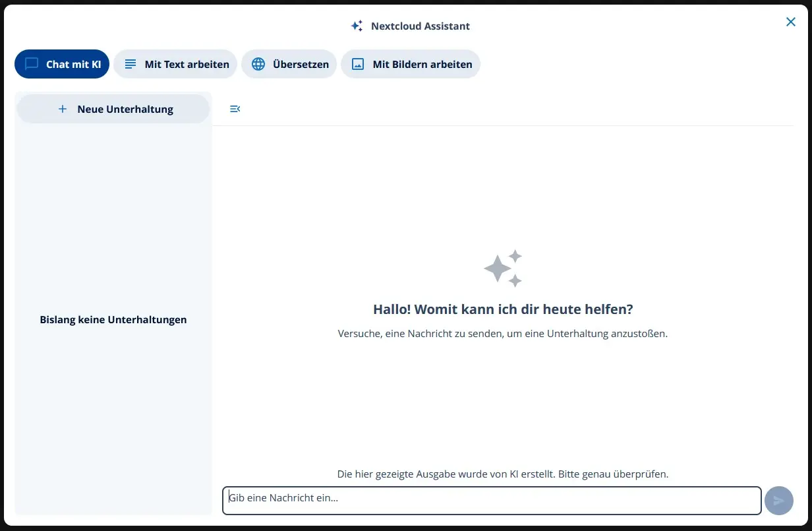The width and height of the screenshot is (812, 531).
Task: Collapse the conversation sidebar
Action: pyautogui.click(x=235, y=108)
